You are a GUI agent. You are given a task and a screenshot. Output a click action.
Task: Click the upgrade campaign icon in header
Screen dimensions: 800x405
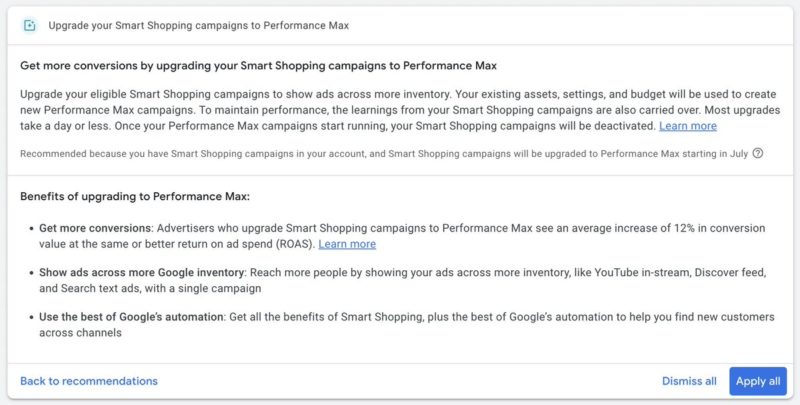(30, 24)
